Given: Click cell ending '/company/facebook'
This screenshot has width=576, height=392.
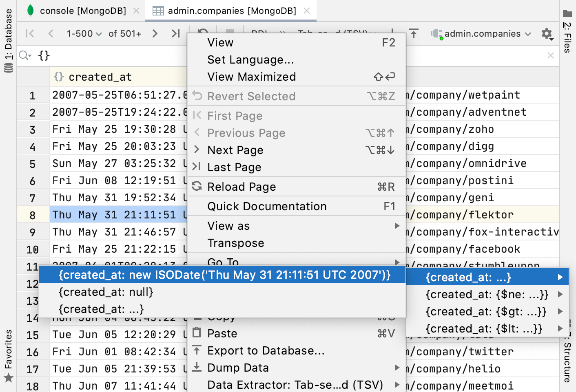Looking at the screenshot, I should [x=482, y=249].
